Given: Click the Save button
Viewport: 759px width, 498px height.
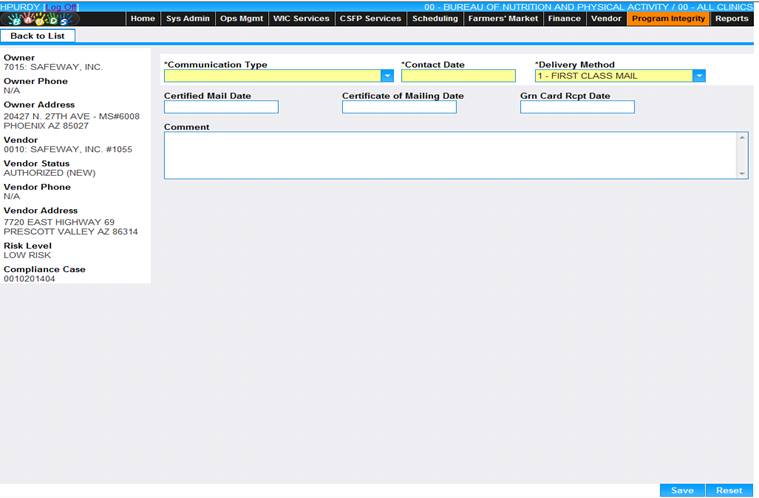Looking at the screenshot, I should click(683, 490).
